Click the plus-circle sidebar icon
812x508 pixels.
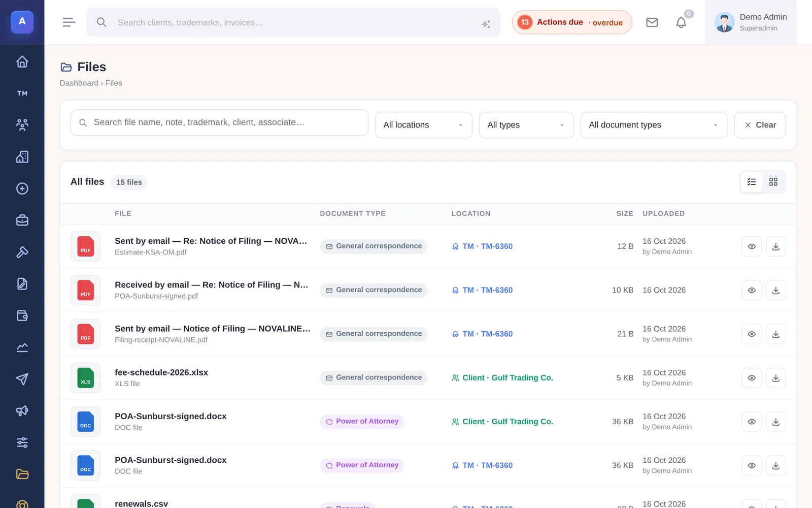tap(22, 188)
